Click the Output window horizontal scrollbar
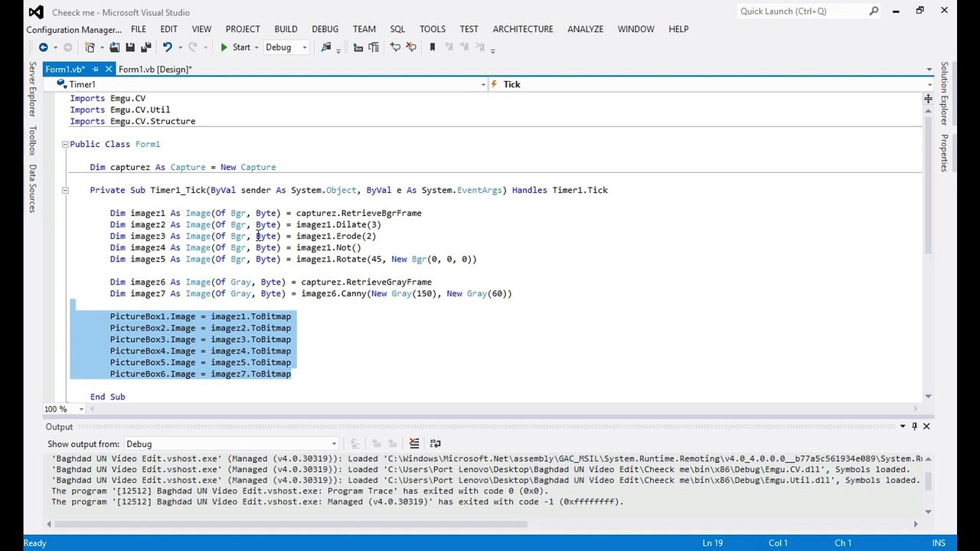 [x=289, y=524]
